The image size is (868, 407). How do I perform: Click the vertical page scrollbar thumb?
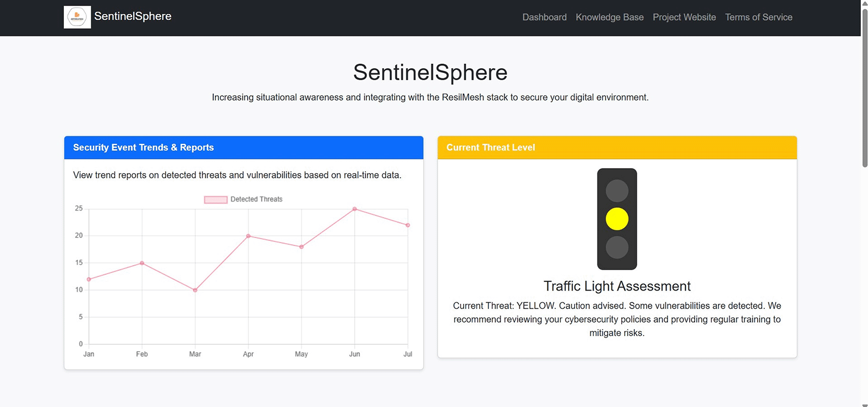coord(864,87)
